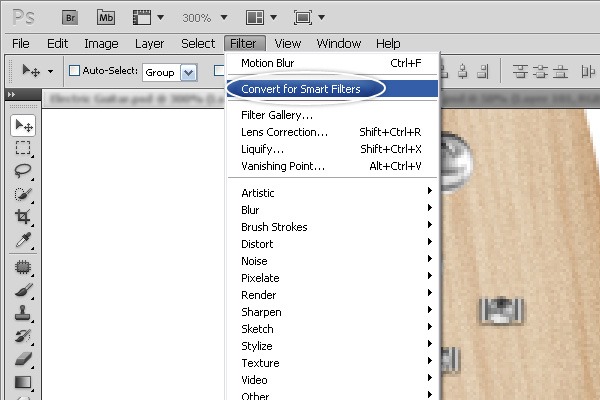
Task: Open Filter Gallery from the menu
Action: coord(332,115)
